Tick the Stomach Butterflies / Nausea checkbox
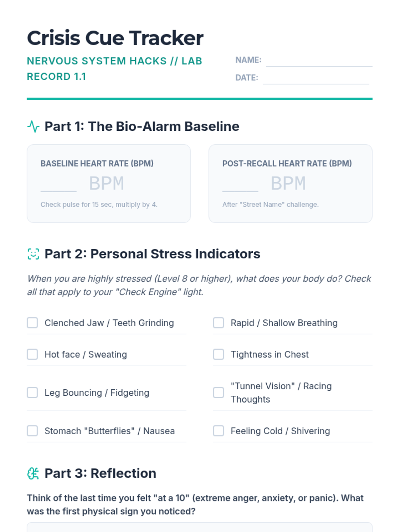The width and height of the screenshot is (399, 532). click(x=32, y=431)
